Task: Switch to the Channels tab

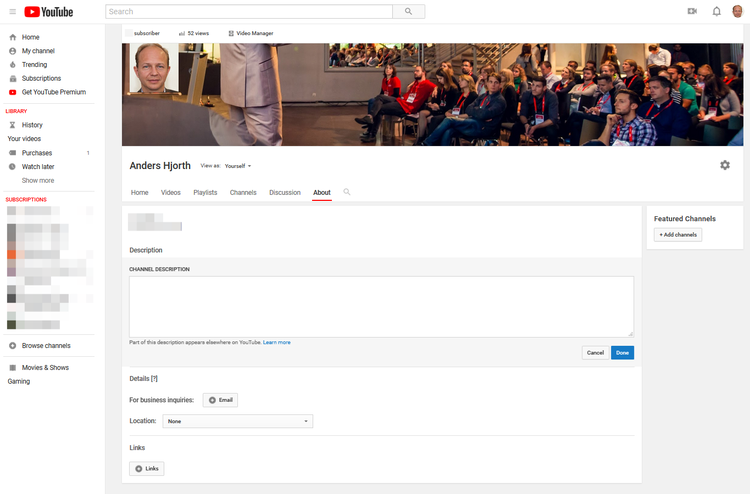Action: [243, 192]
